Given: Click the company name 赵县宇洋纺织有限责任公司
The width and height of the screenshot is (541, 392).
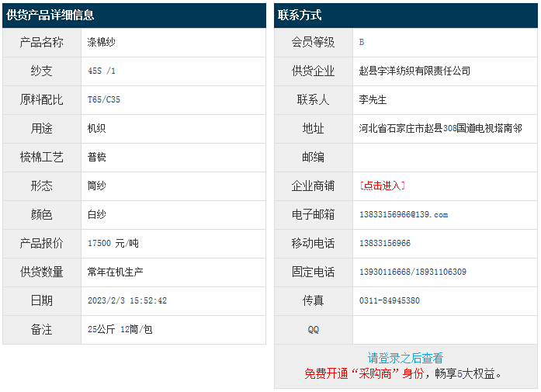Looking at the screenshot, I should point(414,71).
